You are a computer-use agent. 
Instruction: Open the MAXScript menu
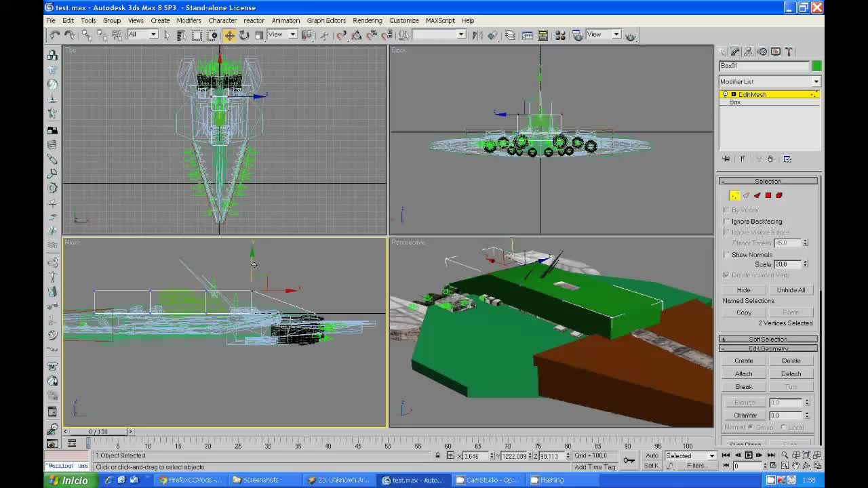pyautogui.click(x=440, y=20)
